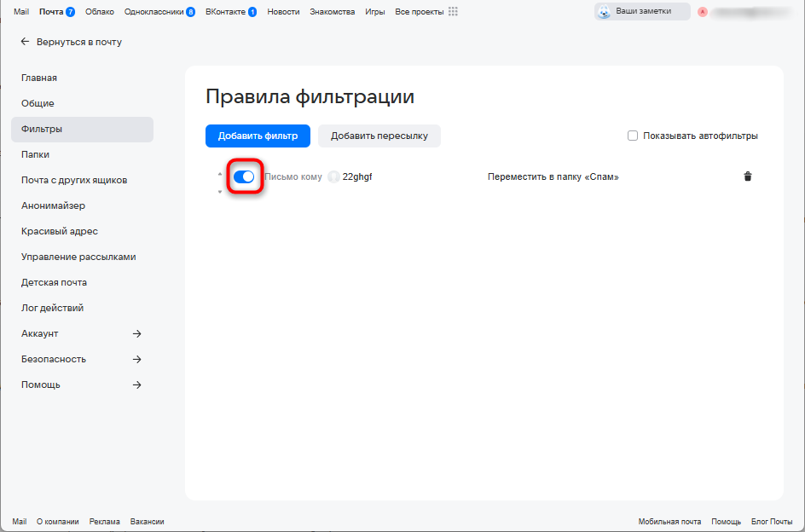Open the Главная settings section
Viewport: 805px width, 532px height.
pyautogui.click(x=82, y=78)
